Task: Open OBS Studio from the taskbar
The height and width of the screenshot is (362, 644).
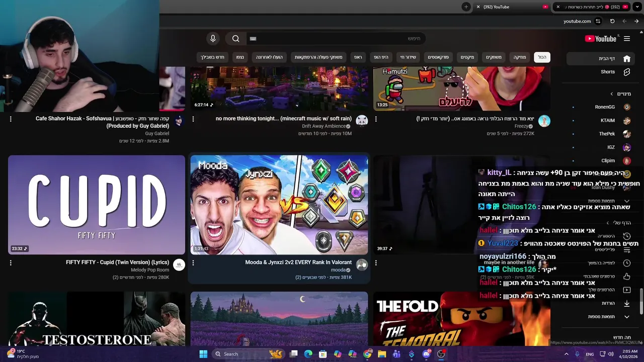Action: (x=441, y=354)
